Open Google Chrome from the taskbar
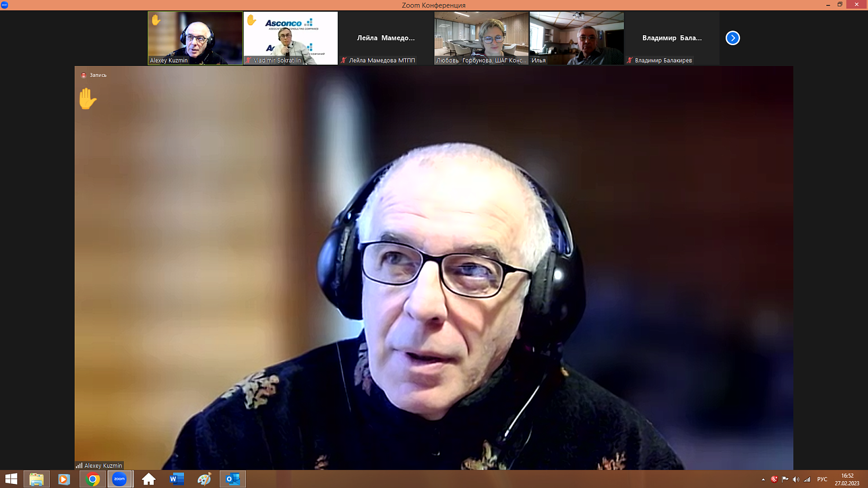The image size is (868, 488). pyautogui.click(x=93, y=479)
